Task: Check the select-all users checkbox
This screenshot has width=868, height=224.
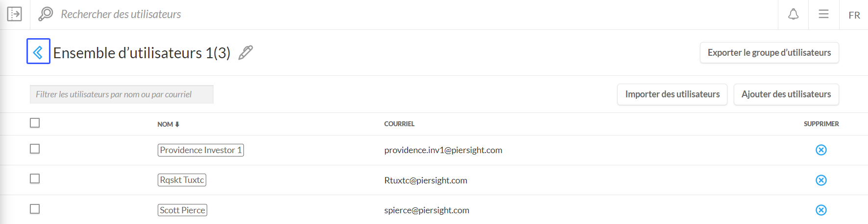Action: click(35, 123)
